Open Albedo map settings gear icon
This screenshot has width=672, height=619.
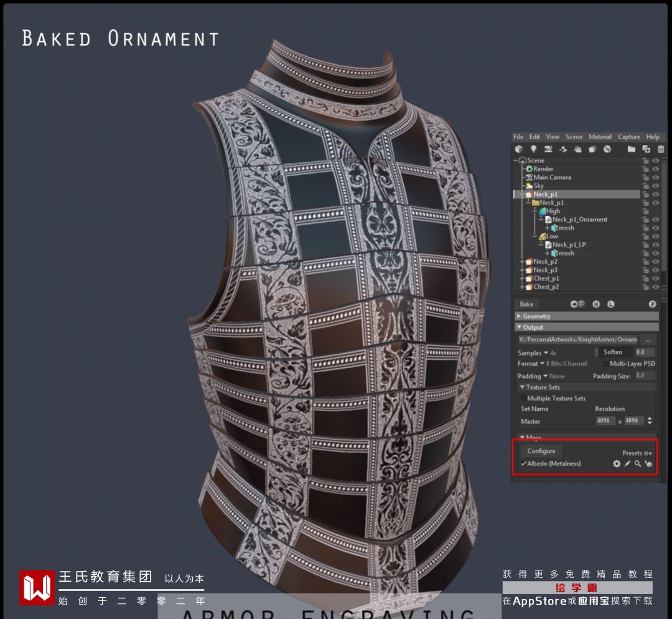617,463
